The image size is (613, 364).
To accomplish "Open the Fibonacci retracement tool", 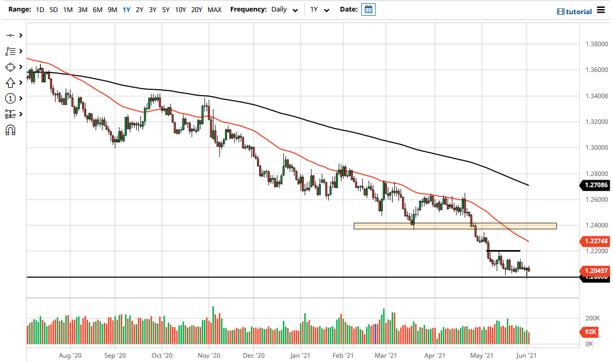I will pos(11,51).
